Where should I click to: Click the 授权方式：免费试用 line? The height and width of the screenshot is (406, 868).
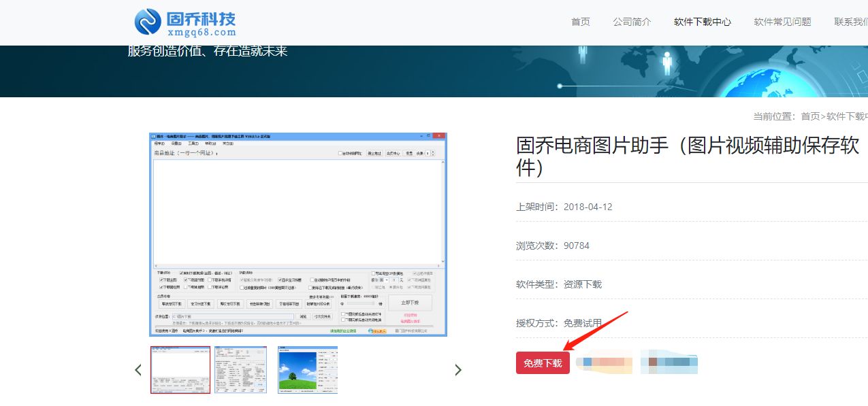pos(559,323)
